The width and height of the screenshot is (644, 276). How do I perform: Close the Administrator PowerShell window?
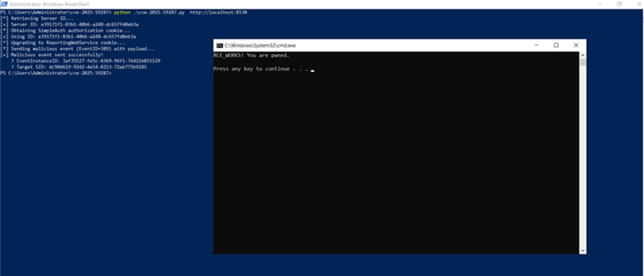[x=637, y=3]
